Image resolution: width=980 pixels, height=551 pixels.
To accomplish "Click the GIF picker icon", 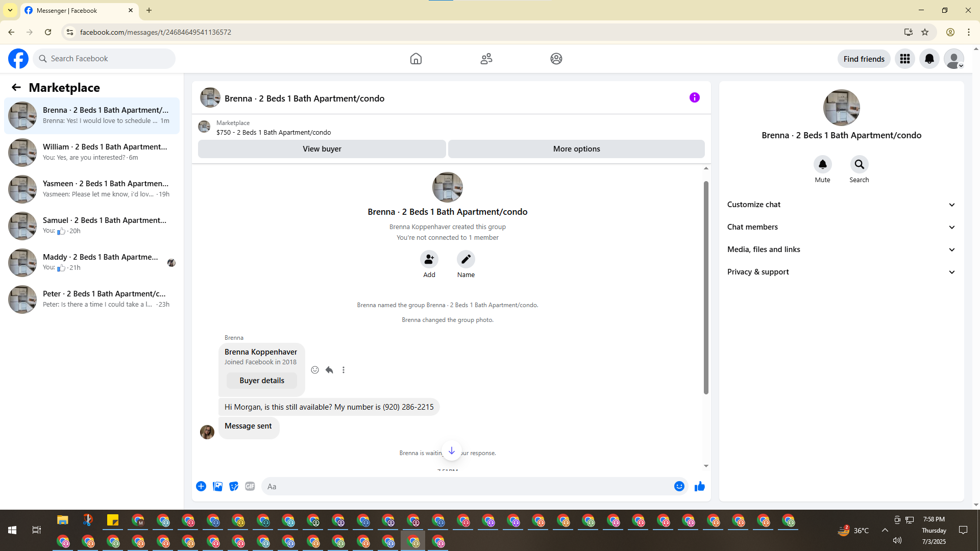I will point(250,486).
